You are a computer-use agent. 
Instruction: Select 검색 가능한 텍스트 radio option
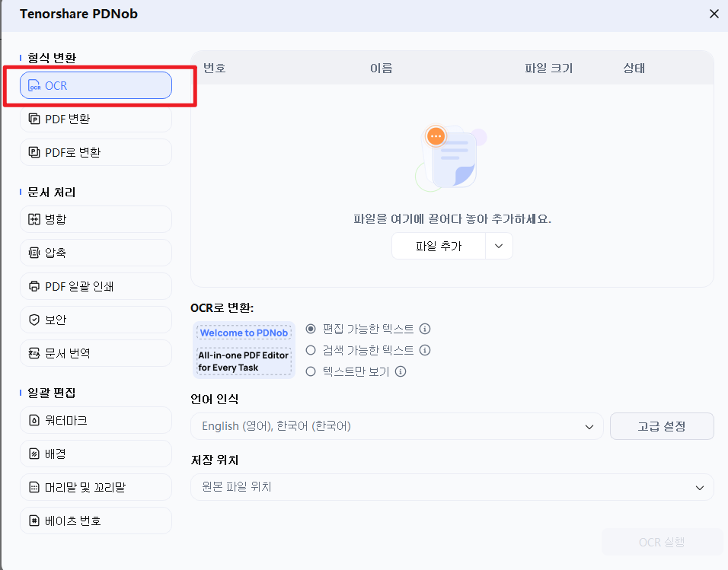pyautogui.click(x=311, y=350)
